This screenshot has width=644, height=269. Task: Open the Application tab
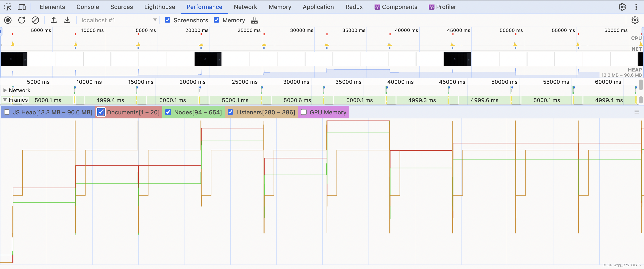coord(318,7)
